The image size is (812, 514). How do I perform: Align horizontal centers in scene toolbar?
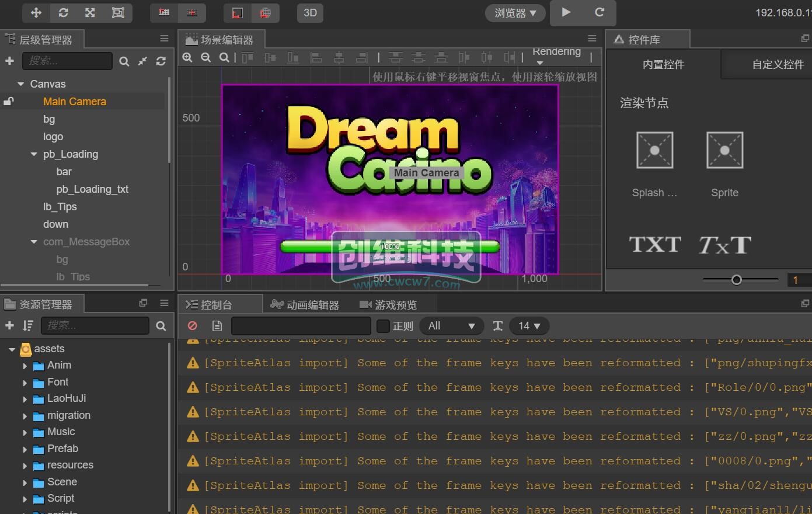339,57
